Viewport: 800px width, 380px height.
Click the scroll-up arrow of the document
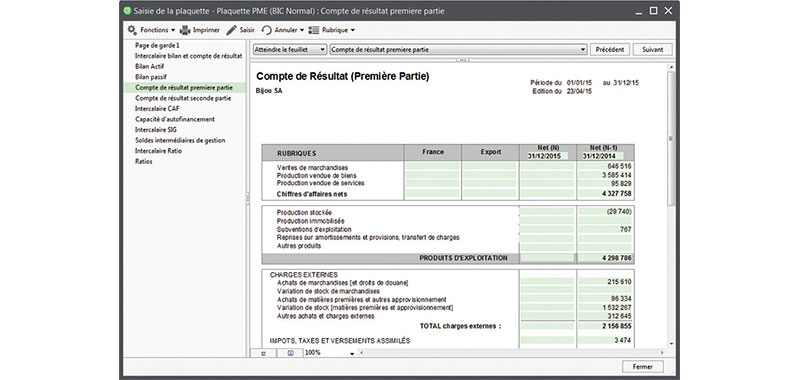(x=671, y=67)
